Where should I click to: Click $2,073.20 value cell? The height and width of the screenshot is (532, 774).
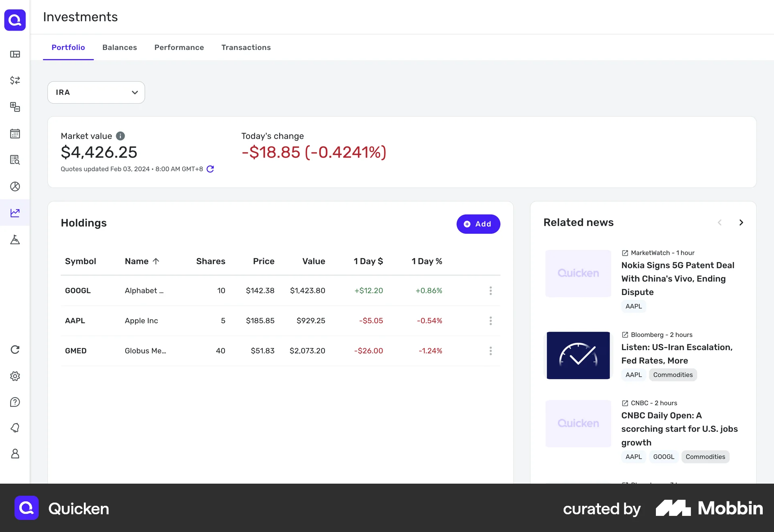[307, 351]
